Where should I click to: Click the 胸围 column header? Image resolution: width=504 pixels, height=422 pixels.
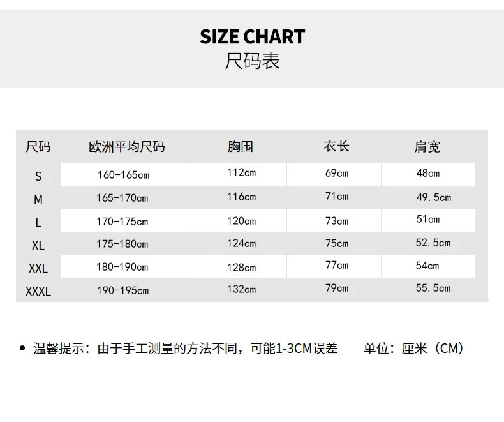241,147
